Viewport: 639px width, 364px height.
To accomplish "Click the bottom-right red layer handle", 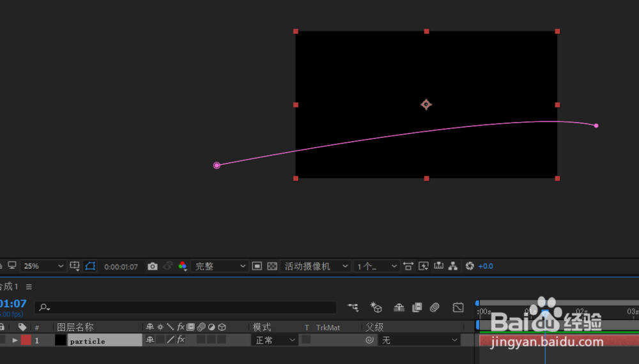I will click(557, 178).
